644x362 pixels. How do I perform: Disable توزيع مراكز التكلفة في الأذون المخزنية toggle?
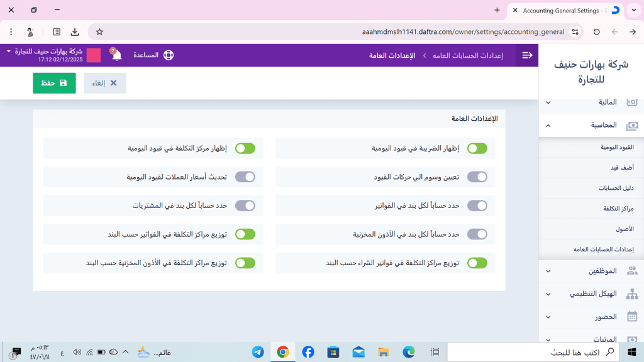[x=245, y=263]
